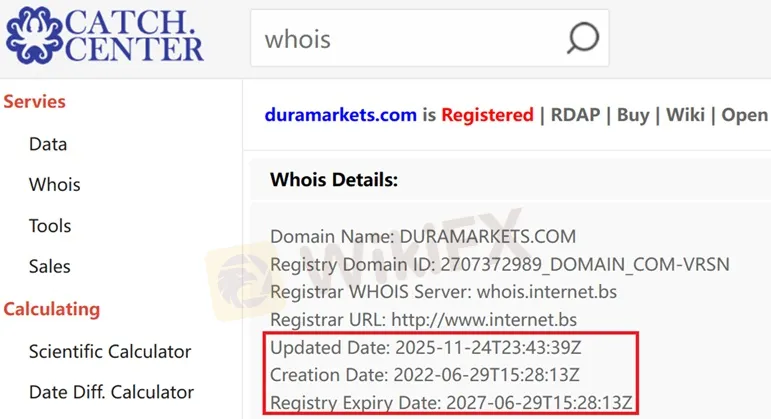This screenshot has width=771, height=419.
Task: Click the CATCH.CENTER logo text
Action: 134,35
